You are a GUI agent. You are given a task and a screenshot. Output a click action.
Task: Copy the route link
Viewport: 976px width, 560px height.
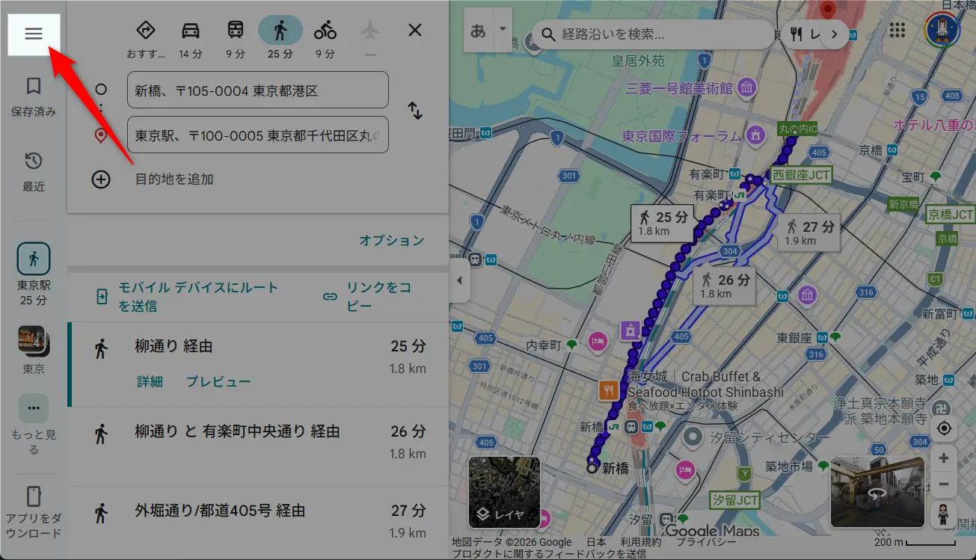tap(369, 297)
